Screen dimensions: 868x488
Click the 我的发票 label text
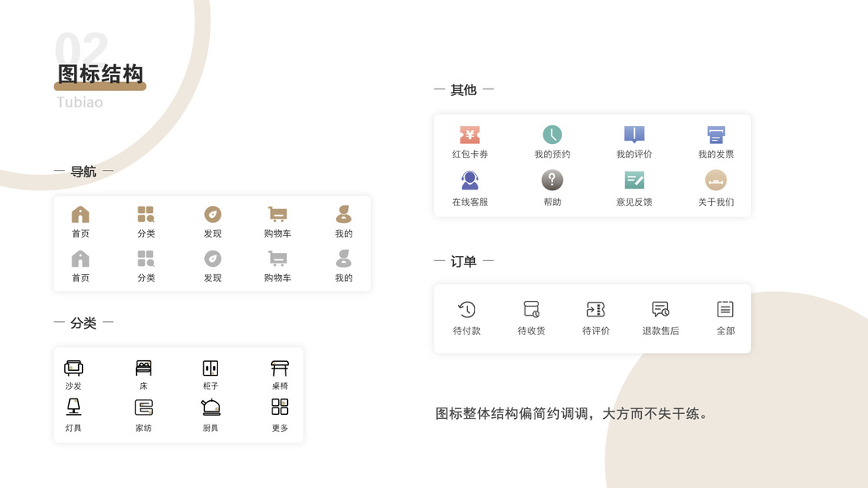click(716, 155)
